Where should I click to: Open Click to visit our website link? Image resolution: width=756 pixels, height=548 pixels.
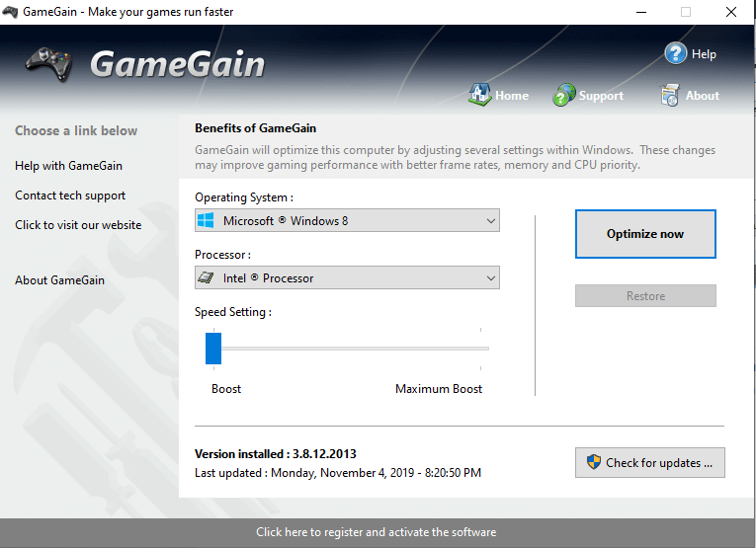point(78,225)
